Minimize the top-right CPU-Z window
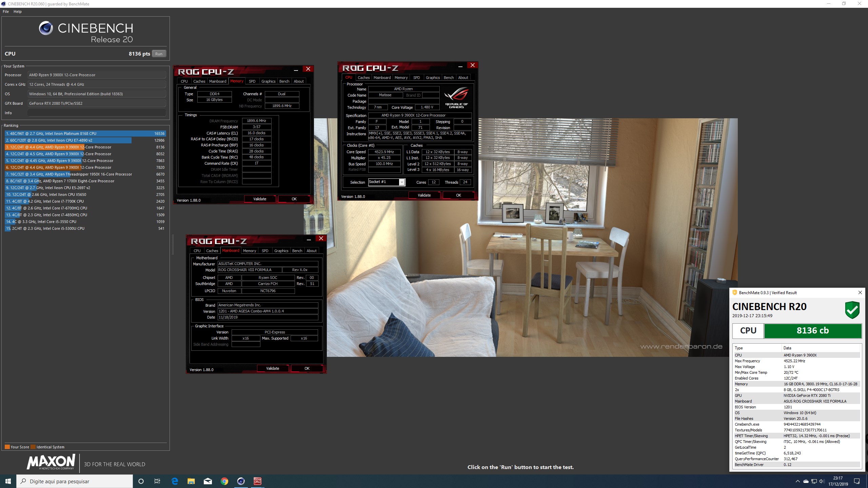The height and width of the screenshot is (488, 868). point(460,66)
